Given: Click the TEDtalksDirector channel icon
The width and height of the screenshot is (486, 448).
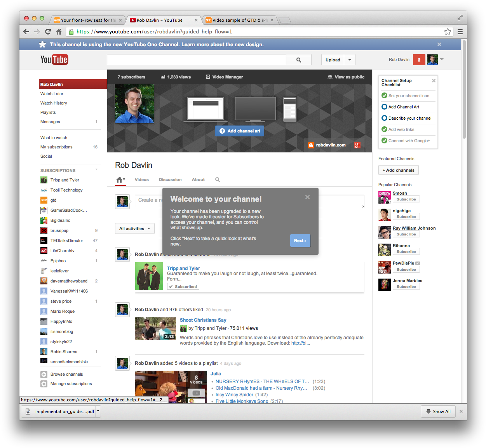Looking at the screenshot, I should click(x=44, y=241).
